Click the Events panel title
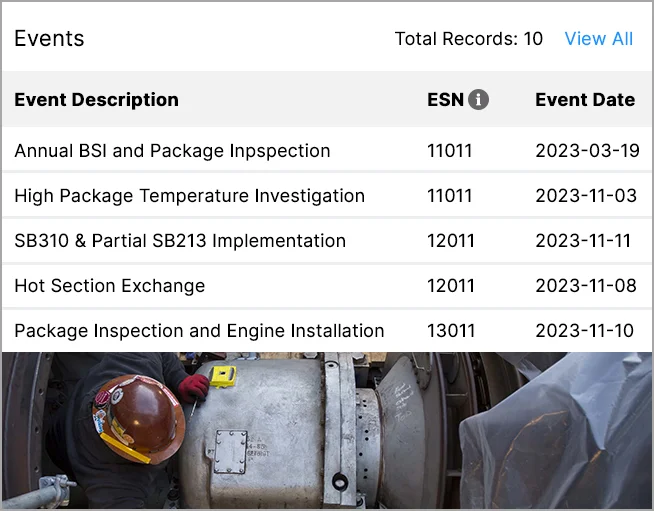This screenshot has width=654, height=511. coord(49,39)
